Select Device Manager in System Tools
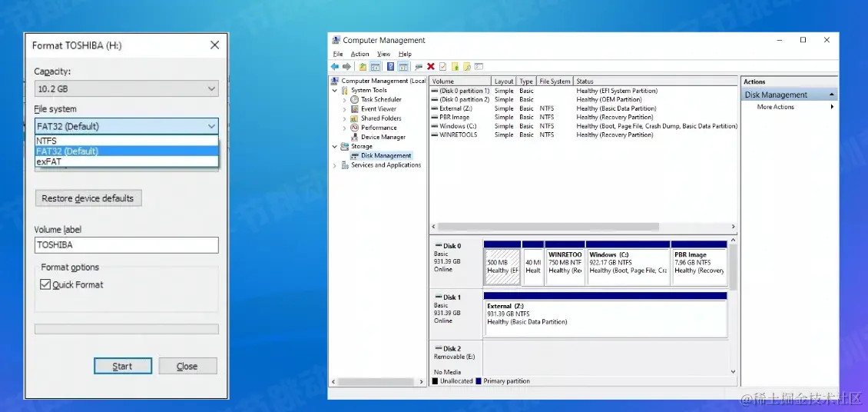 click(383, 137)
